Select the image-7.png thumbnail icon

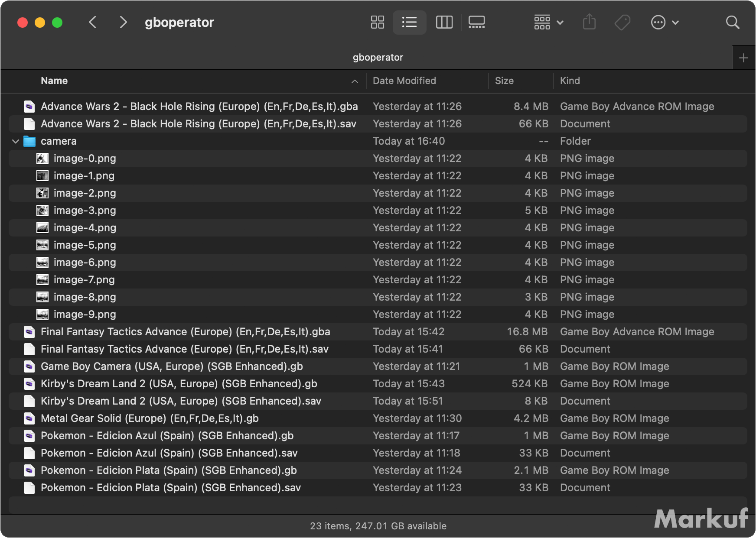pyautogui.click(x=42, y=280)
